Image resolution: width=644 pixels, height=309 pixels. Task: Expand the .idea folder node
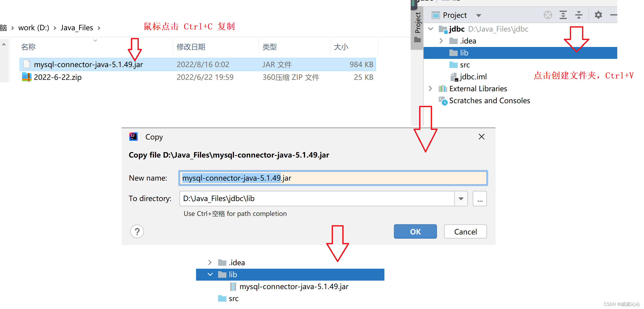[441, 41]
